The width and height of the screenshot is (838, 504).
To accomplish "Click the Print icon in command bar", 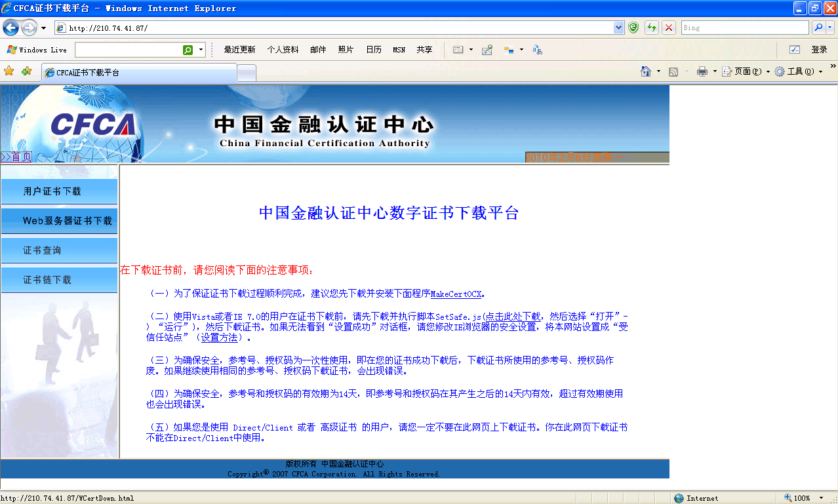I will pos(702,71).
